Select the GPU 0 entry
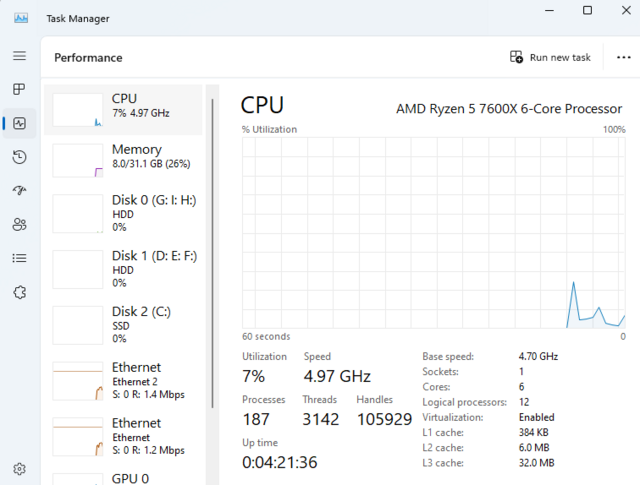Image resolution: width=640 pixels, height=485 pixels. (123, 477)
